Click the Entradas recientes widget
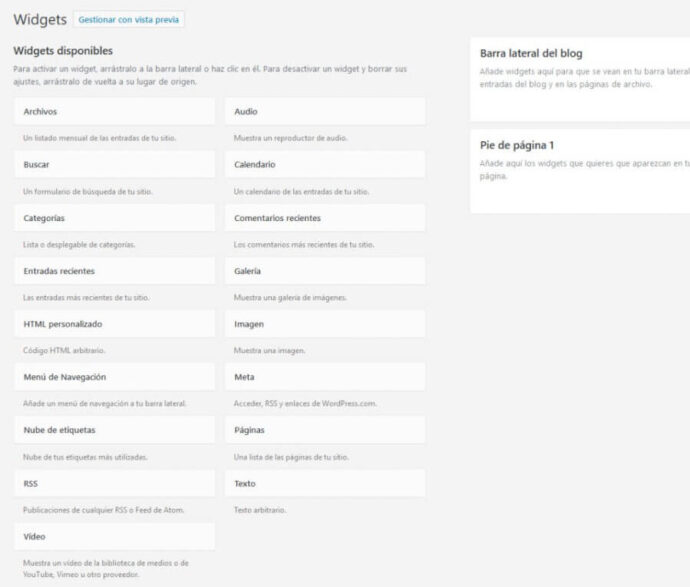Screen dimensions: 690x587 [x=115, y=271]
